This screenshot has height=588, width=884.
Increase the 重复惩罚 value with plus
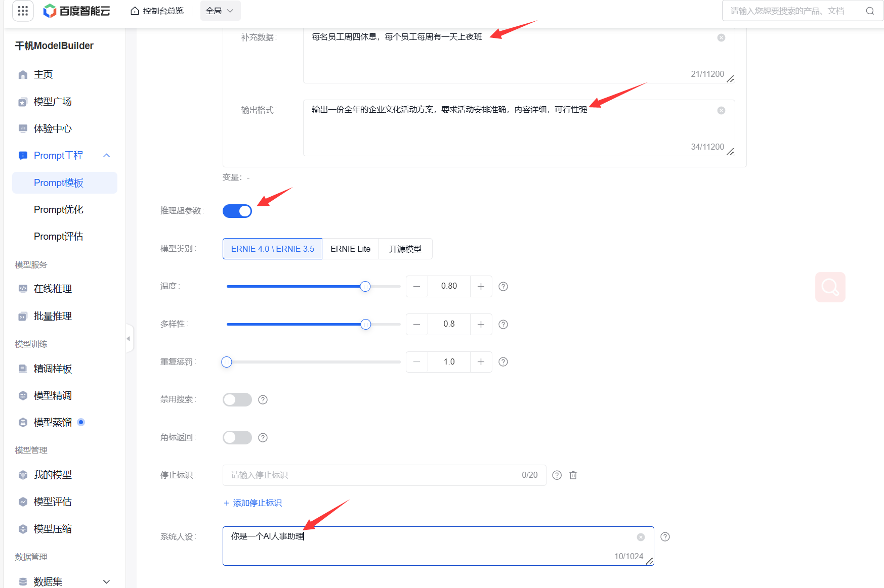click(481, 361)
